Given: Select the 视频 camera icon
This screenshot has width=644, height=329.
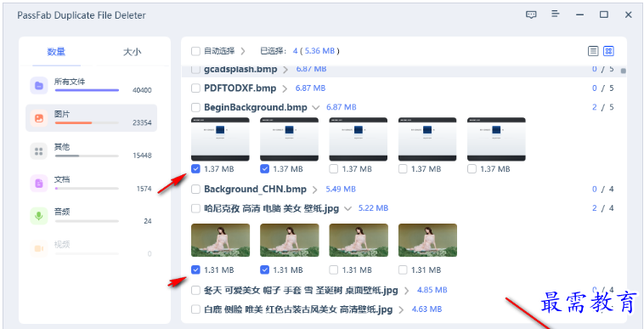Looking at the screenshot, I should [39, 248].
